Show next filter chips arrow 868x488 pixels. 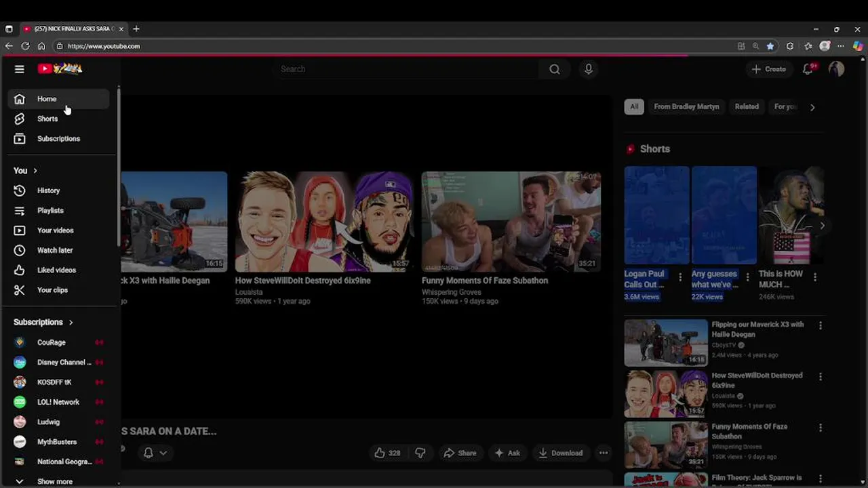tap(812, 107)
